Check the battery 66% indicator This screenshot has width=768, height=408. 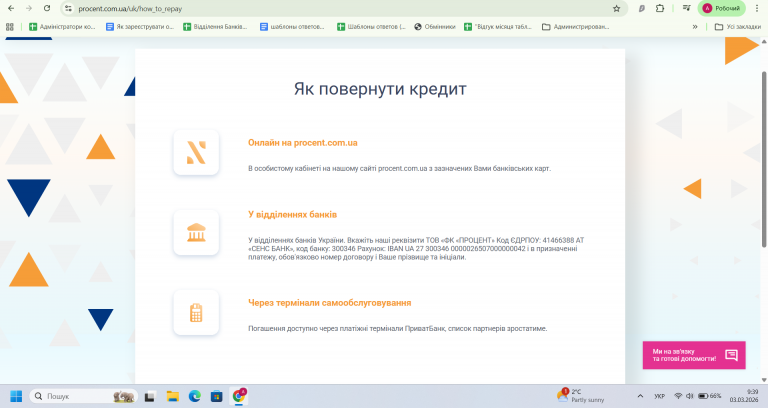pos(710,396)
